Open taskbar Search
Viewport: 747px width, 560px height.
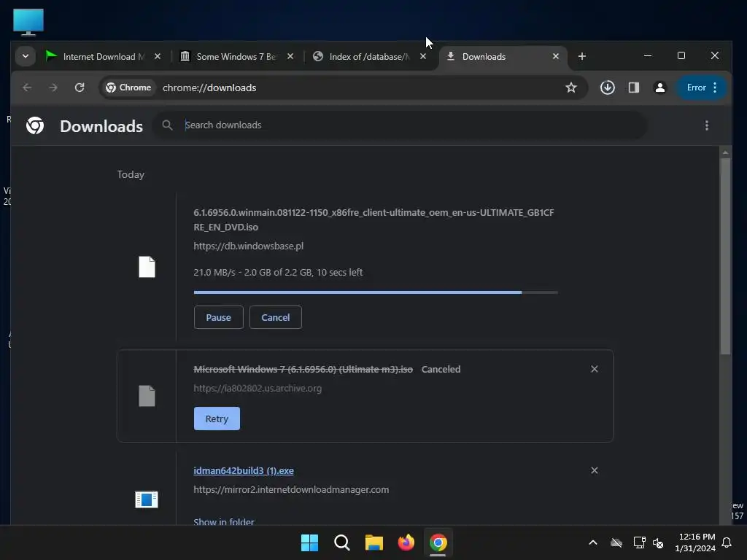pos(342,542)
